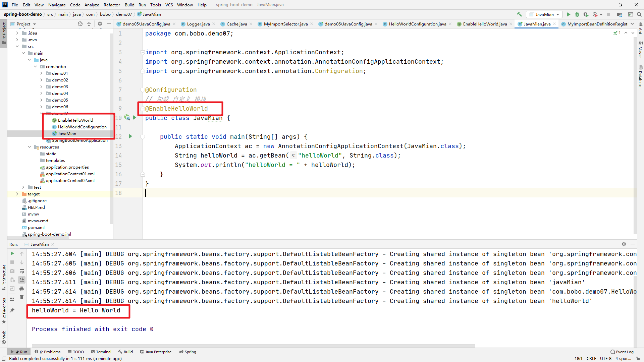Toggle Pin Tab in Run panel
644x362 pixels.
12,310
